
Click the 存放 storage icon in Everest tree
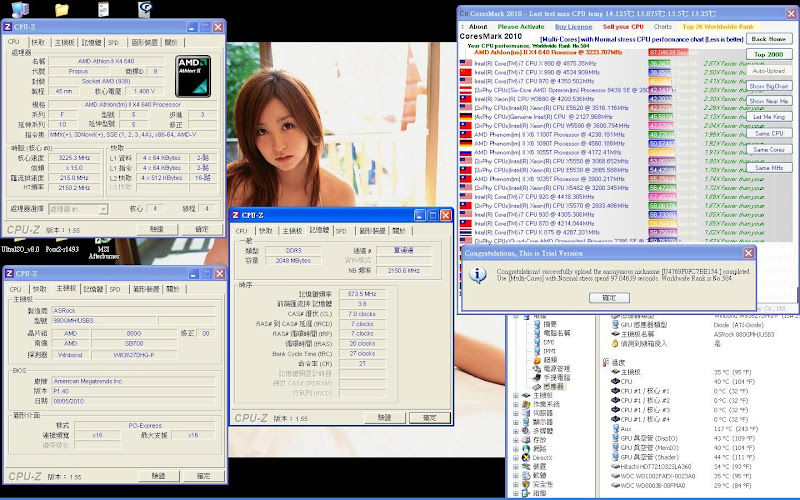point(526,440)
